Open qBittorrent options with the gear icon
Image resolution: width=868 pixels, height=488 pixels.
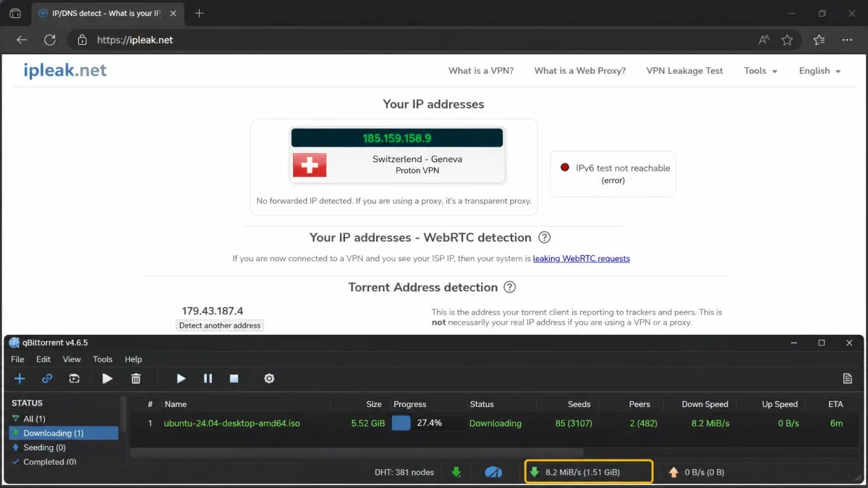tap(269, 378)
